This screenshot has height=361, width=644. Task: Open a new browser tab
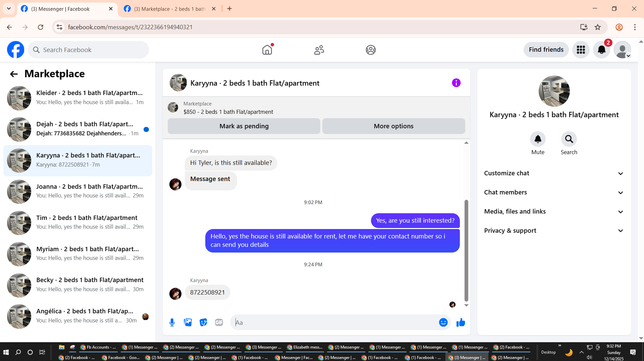(229, 9)
